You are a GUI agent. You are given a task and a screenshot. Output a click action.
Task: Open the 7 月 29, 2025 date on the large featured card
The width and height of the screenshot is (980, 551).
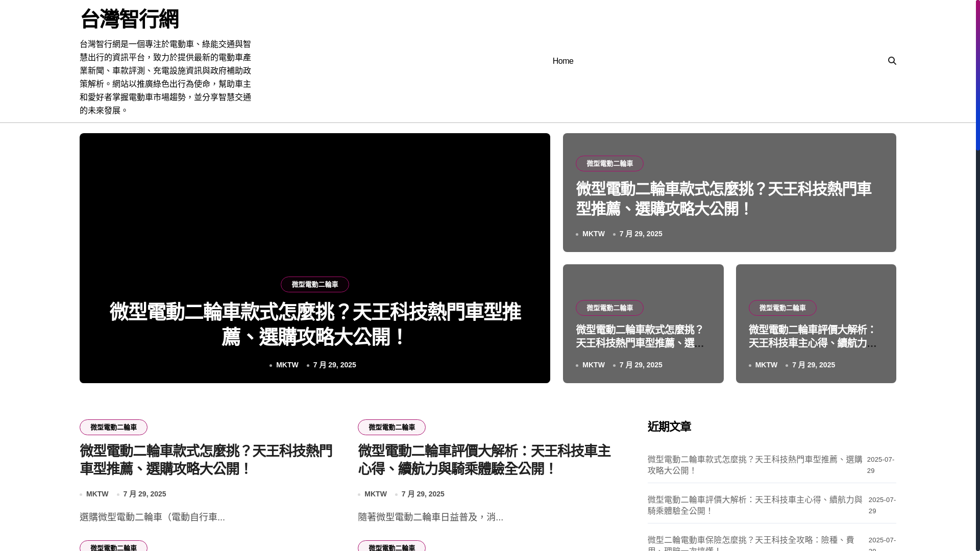334,365
